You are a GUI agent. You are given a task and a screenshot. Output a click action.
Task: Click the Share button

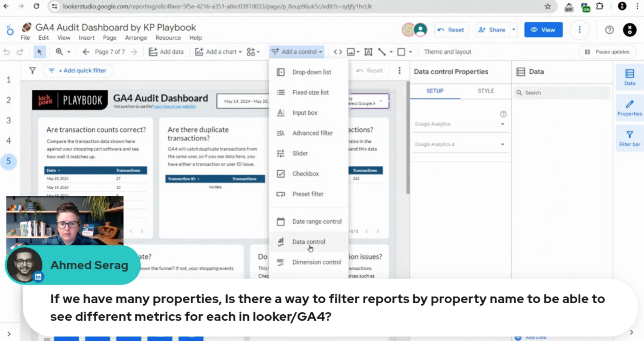point(492,30)
